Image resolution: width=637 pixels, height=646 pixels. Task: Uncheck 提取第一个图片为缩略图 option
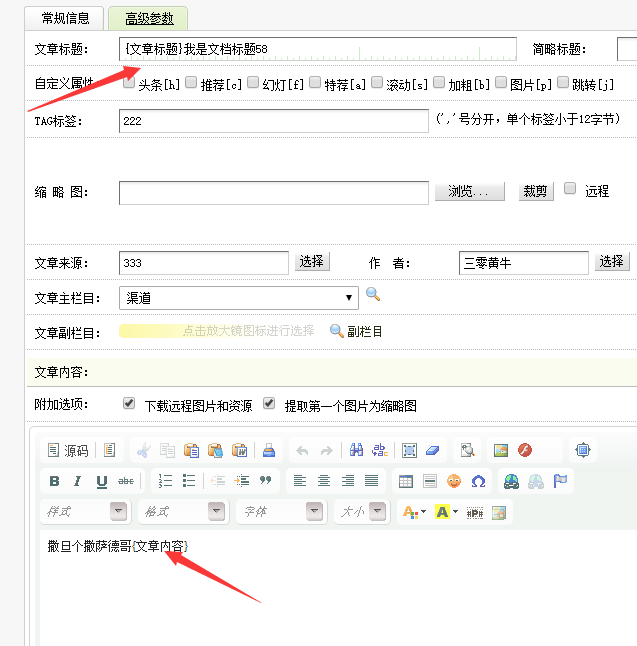(x=269, y=403)
